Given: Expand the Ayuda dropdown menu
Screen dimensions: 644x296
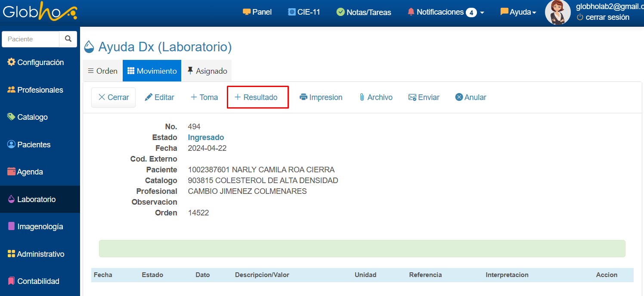Looking at the screenshot, I should tap(518, 12).
